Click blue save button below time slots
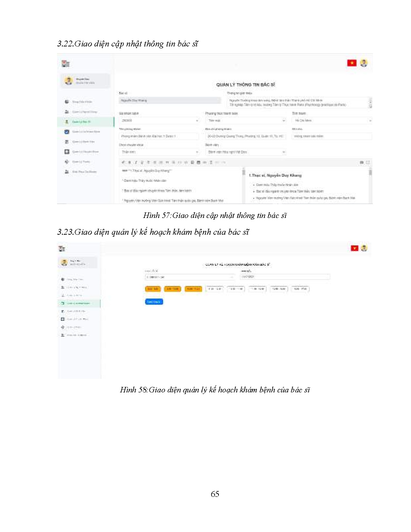This screenshot has height=532, width=411. pos(154,302)
